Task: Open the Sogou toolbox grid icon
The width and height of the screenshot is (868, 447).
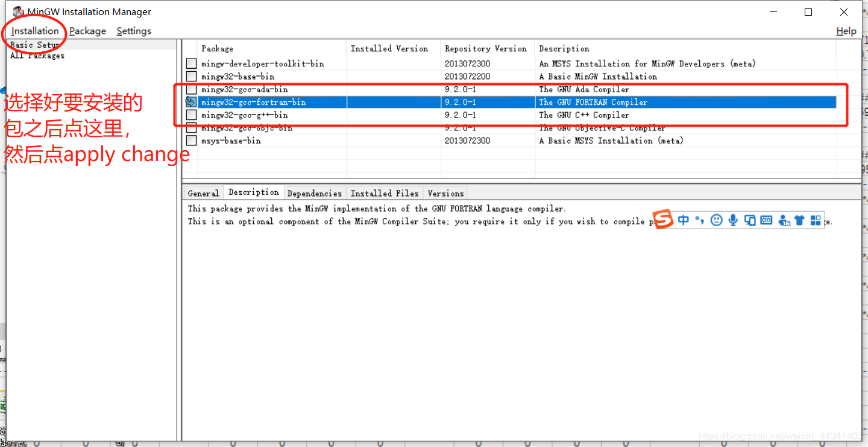Action: coord(816,220)
